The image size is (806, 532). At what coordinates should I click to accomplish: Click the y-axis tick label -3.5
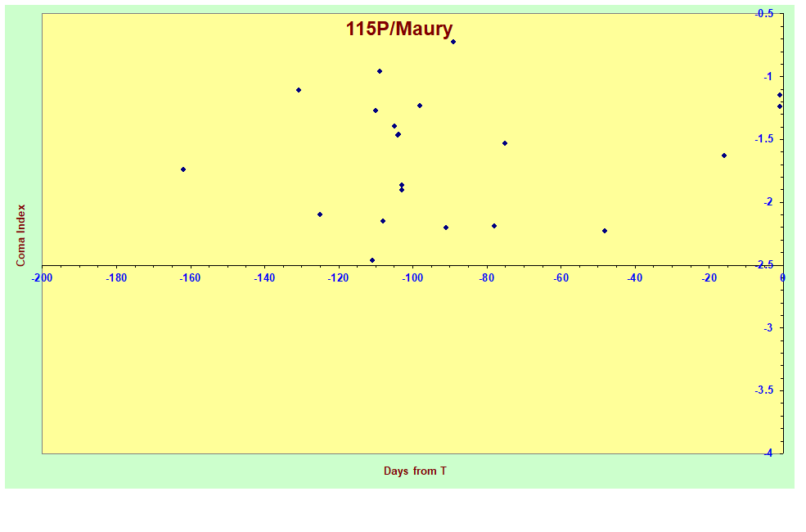(763, 390)
